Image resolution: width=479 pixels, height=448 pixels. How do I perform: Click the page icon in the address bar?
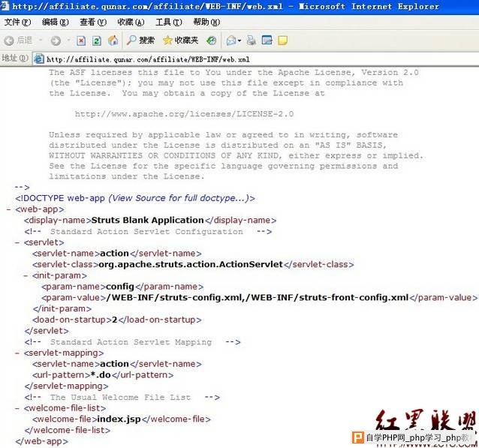(39, 59)
